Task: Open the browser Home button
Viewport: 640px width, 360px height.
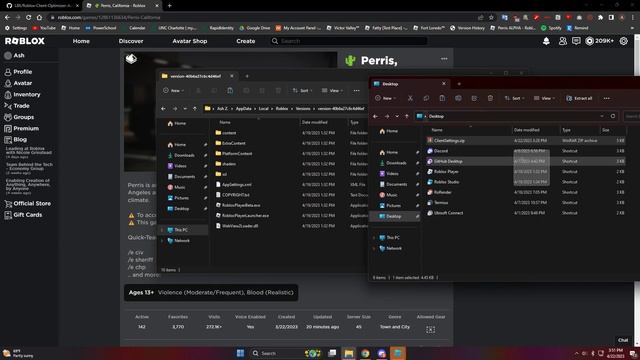Action: [39, 17]
